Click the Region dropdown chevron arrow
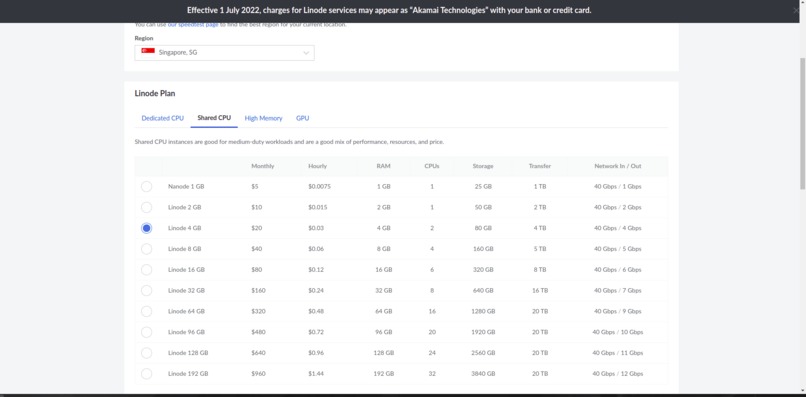 tap(306, 52)
